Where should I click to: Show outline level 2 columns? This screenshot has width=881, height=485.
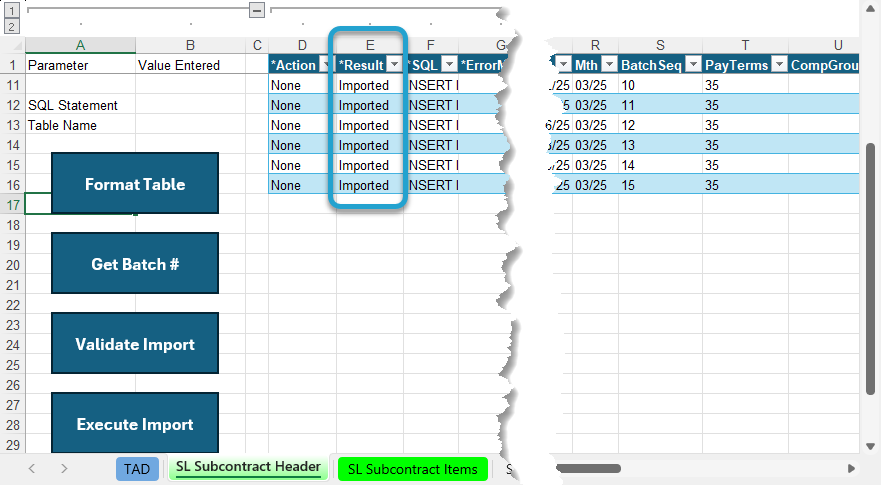11,26
